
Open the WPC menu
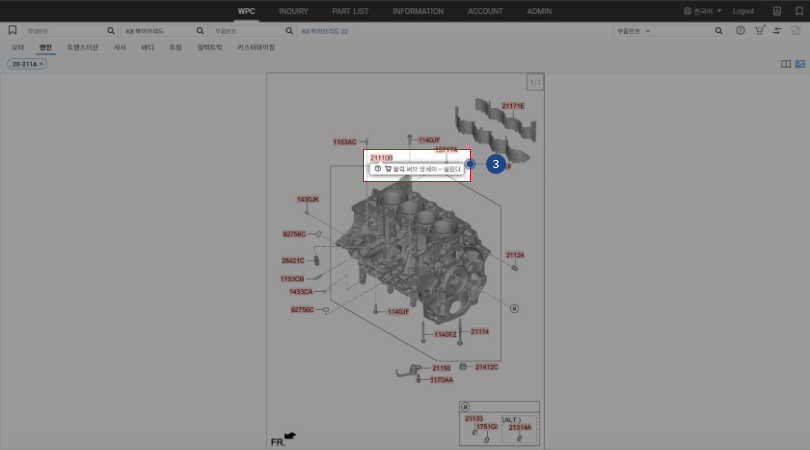coord(246,11)
